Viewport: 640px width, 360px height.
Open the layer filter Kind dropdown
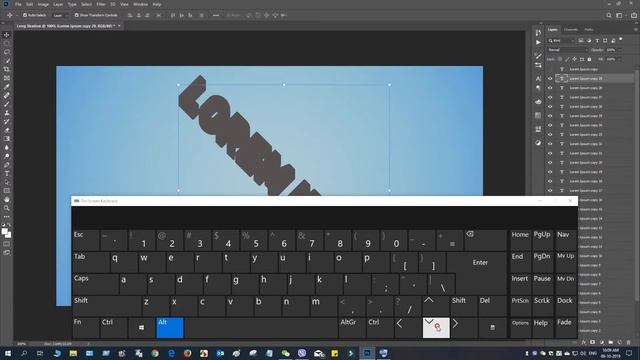click(x=561, y=41)
